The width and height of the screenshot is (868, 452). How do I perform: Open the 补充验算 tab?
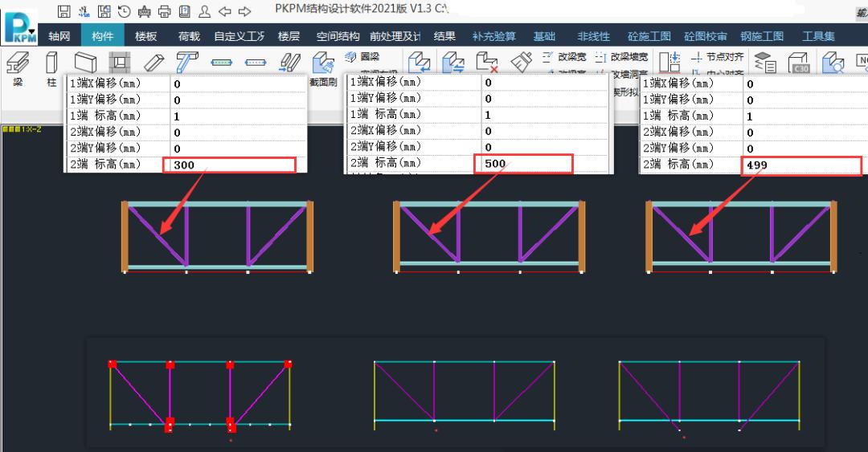(x=493, y=36)
